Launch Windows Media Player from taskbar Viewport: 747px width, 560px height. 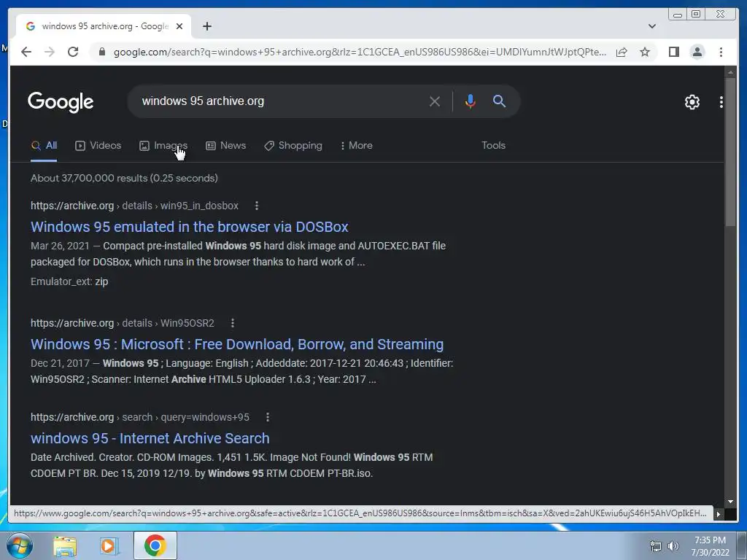(x=109, y=546)
